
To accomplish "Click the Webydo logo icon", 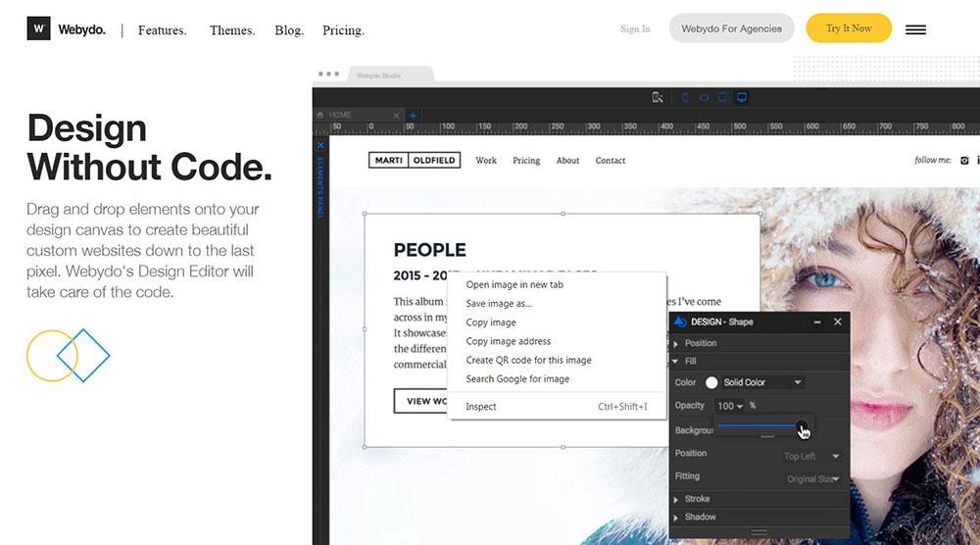I will pos(39,28).
